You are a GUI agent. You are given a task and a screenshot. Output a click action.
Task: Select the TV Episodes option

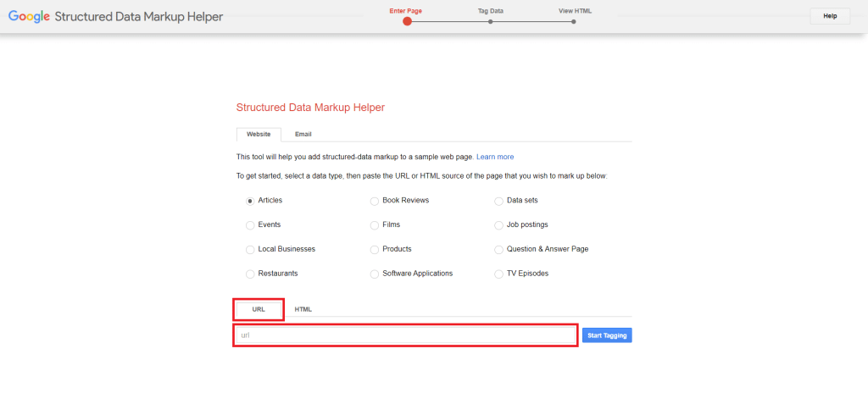[498, 274]
